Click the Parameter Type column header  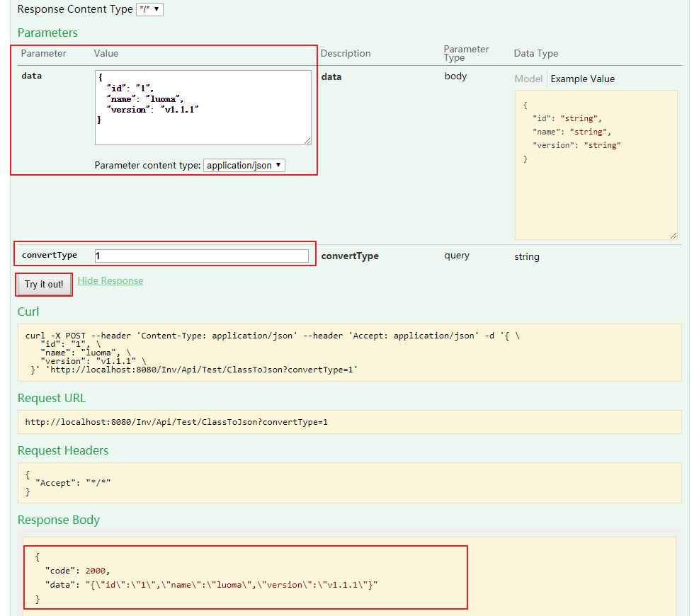tap(466, 54)
